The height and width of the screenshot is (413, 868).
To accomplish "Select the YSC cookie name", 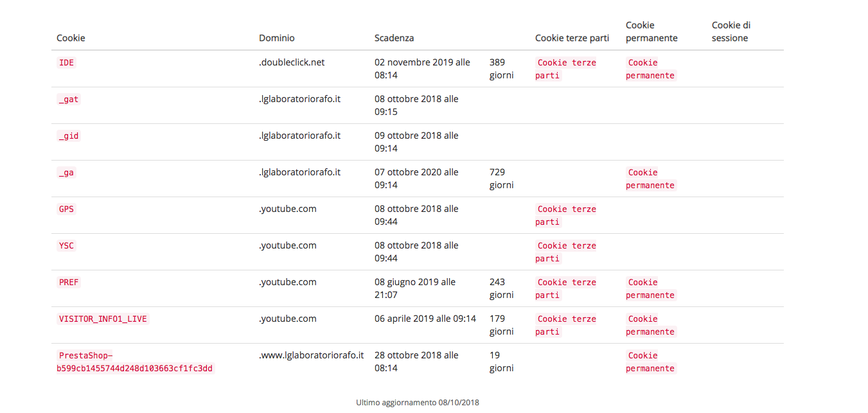I will tap(67, 246).
